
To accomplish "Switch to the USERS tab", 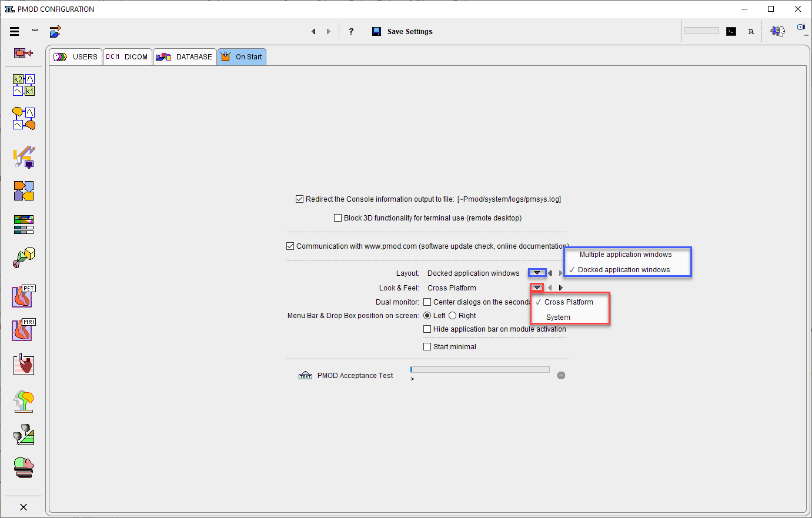I will pos(76,57).
